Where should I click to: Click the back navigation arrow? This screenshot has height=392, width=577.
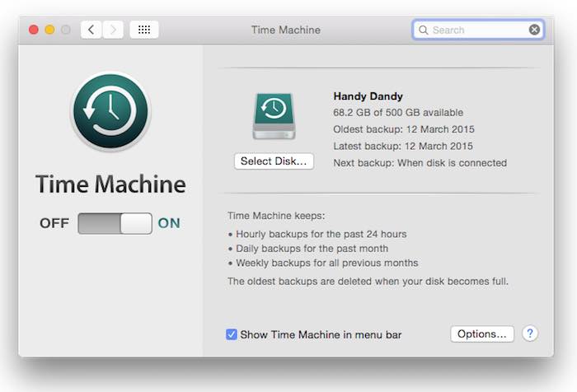pyautogui.click(x=91, y=30)
